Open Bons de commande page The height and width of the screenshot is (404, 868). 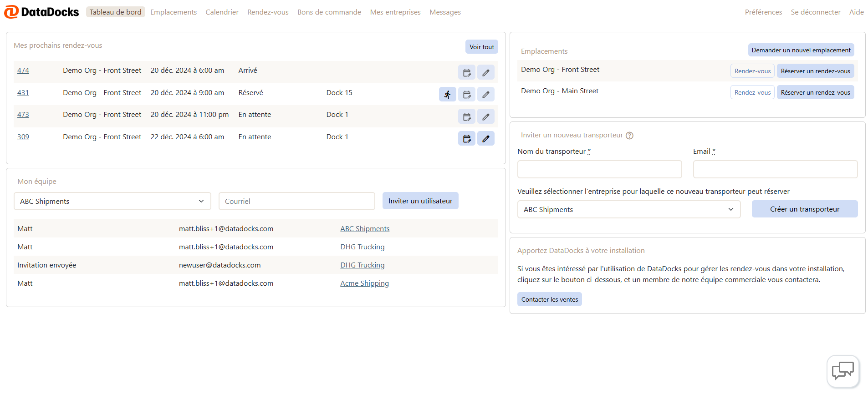pyautogui.click(x=329, y=12)
